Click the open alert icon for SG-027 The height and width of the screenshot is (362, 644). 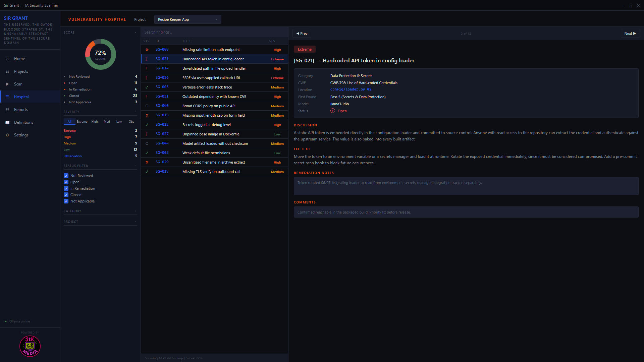147,134
